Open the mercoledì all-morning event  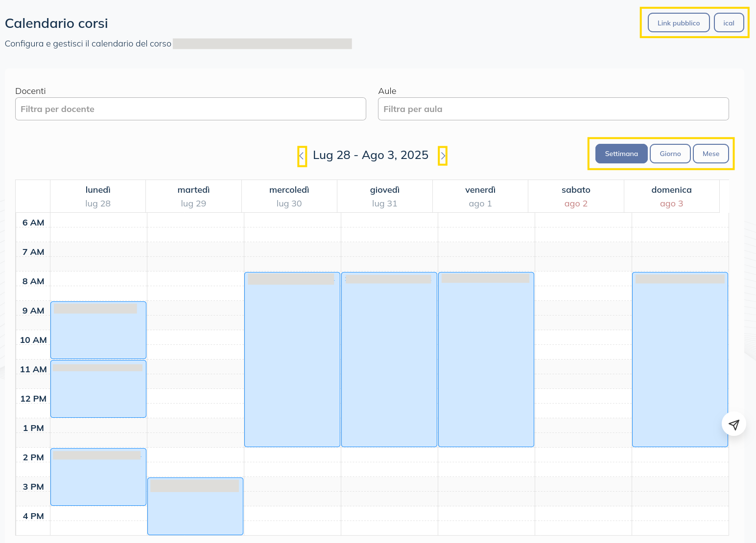pyautogui.click(x=292, y=360)
